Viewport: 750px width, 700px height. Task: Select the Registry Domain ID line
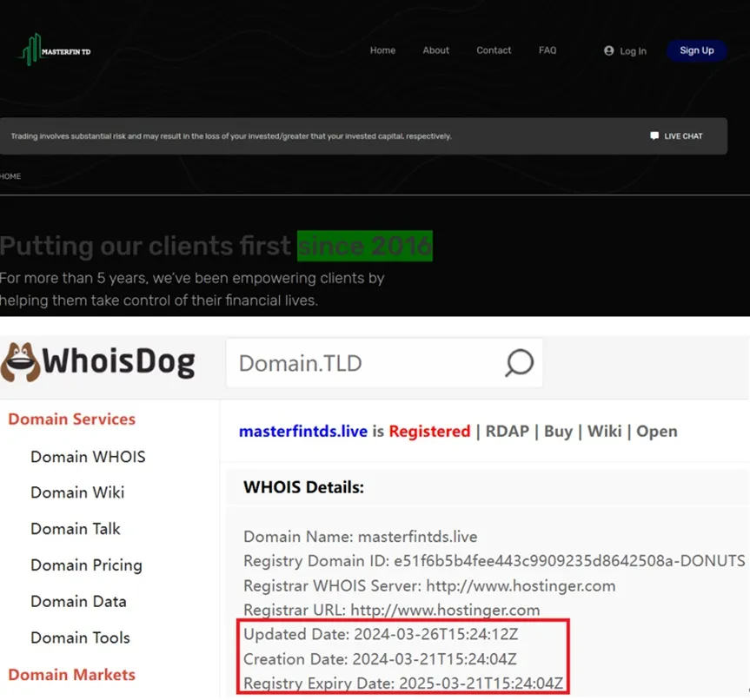(494, 561)
